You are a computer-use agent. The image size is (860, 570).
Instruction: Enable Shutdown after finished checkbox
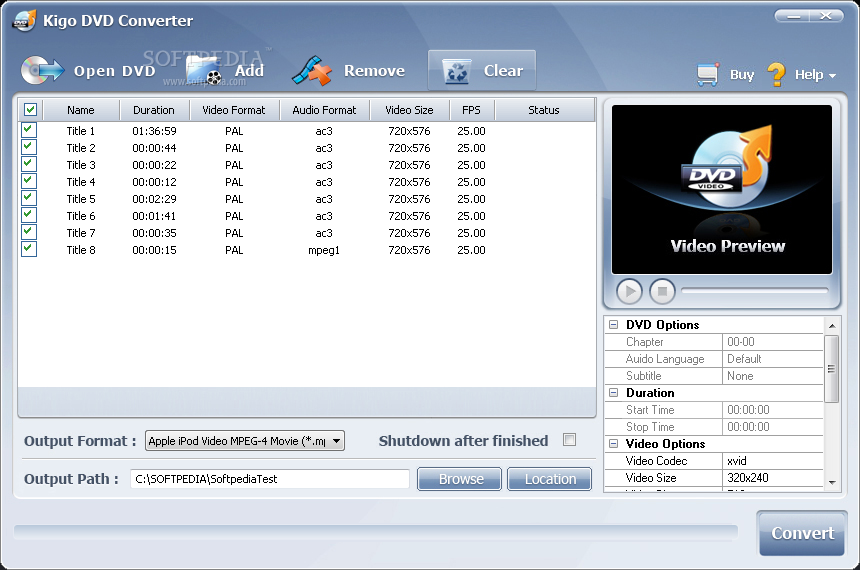(569, 440)
